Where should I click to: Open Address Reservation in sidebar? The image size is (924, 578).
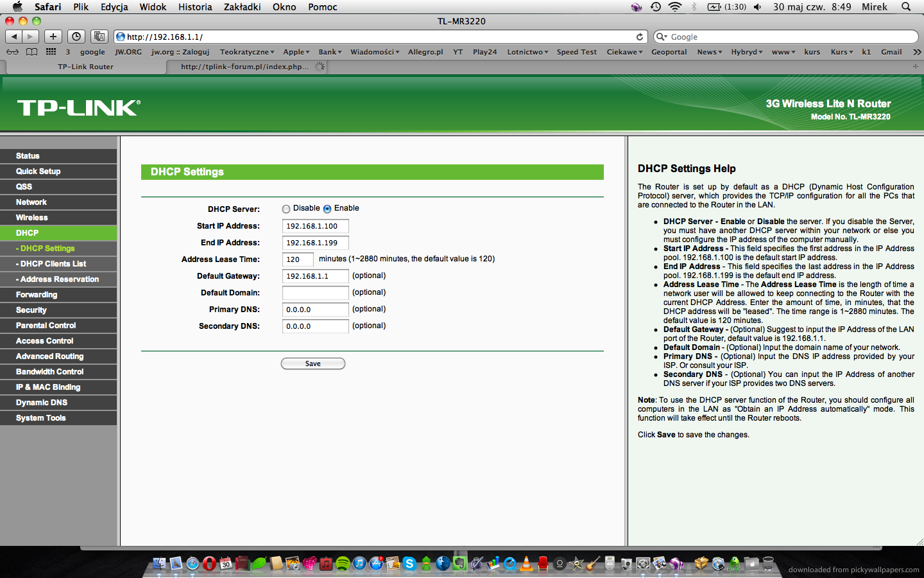point(58,279)
